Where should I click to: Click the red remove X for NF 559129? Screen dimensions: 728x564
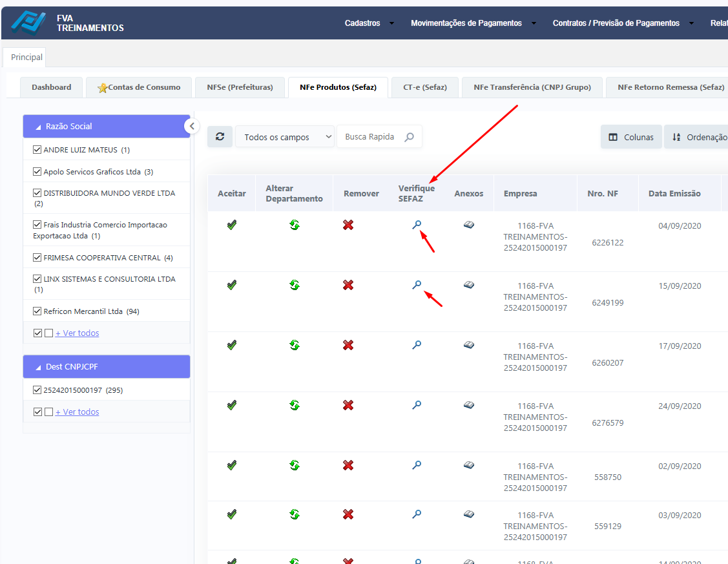pos(348,514)
